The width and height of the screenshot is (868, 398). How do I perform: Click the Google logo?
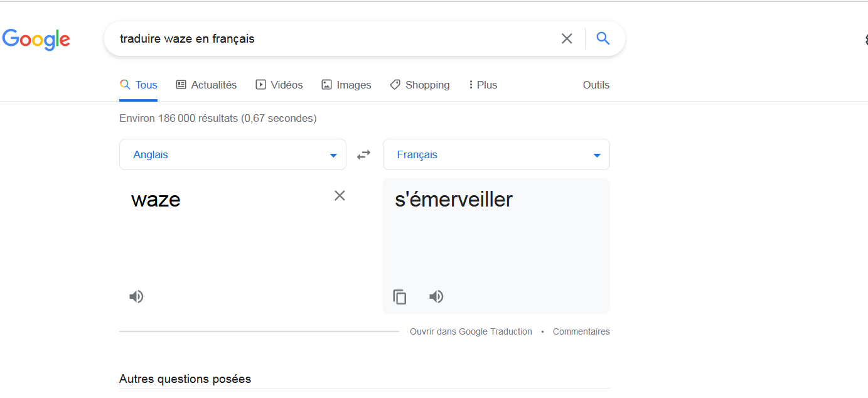(36, 39)
